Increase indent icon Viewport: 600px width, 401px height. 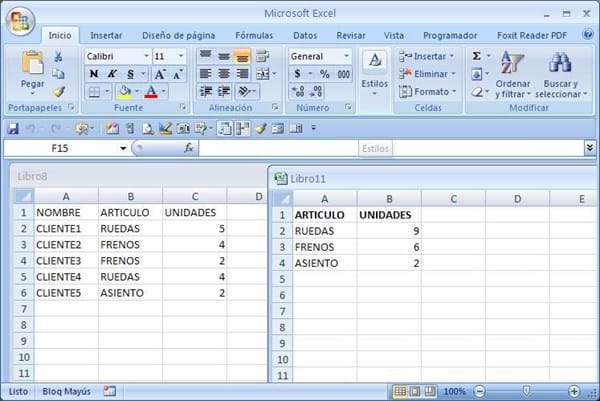point(224,92)
